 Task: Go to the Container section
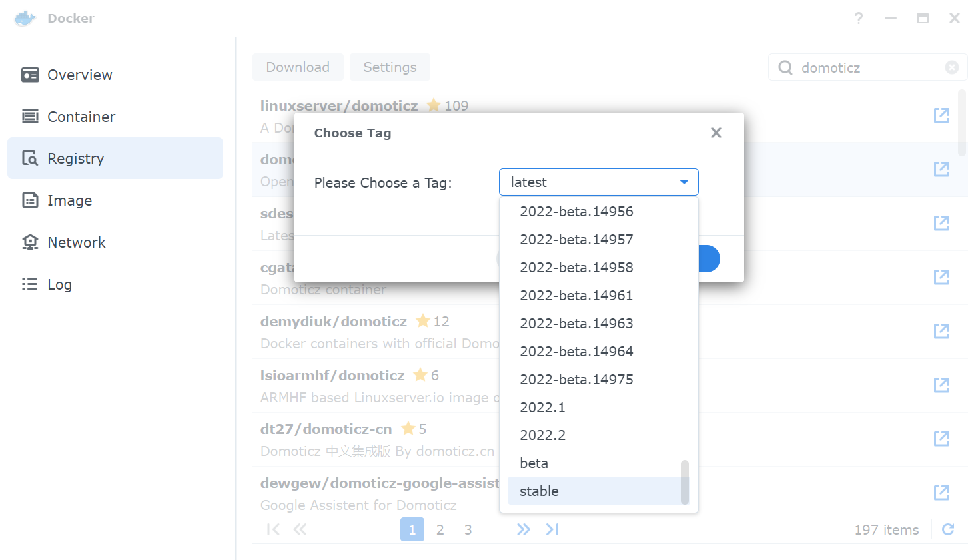pos(115,117)
